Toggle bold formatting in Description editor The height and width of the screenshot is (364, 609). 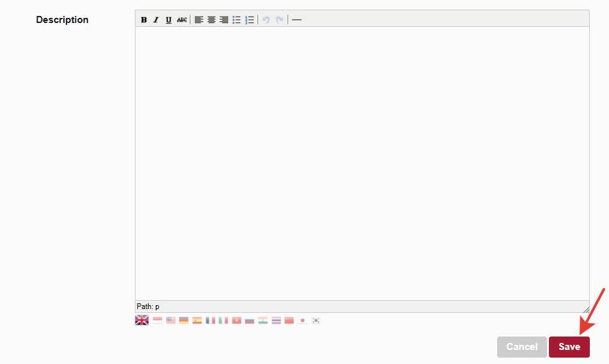(x=144, y=20)
